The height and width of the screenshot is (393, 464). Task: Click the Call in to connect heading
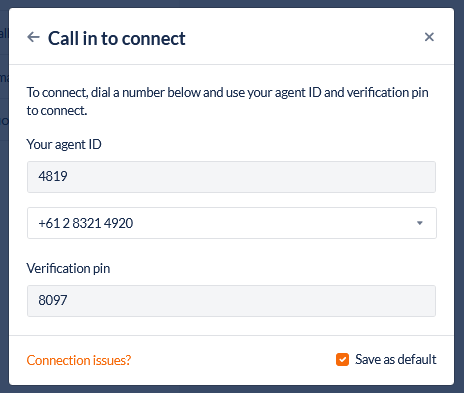[x=117, y=38]
